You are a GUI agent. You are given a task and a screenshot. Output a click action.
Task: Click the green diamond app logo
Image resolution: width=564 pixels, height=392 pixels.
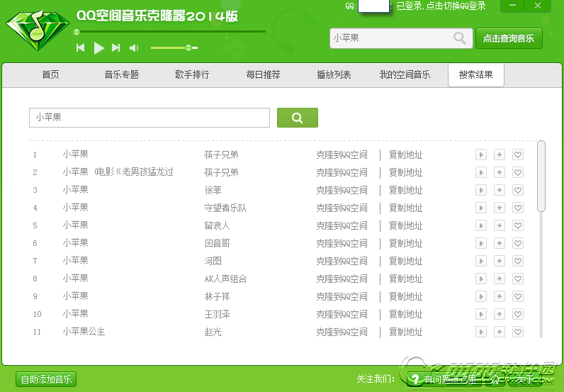38,30
